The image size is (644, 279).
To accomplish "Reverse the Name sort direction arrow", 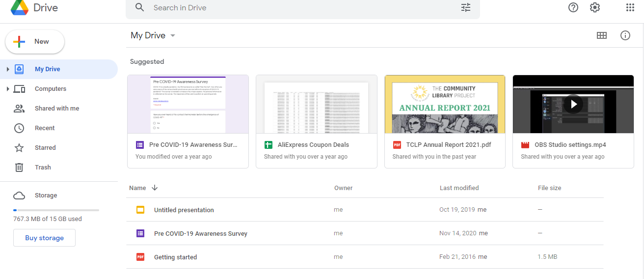I will 155,188.
